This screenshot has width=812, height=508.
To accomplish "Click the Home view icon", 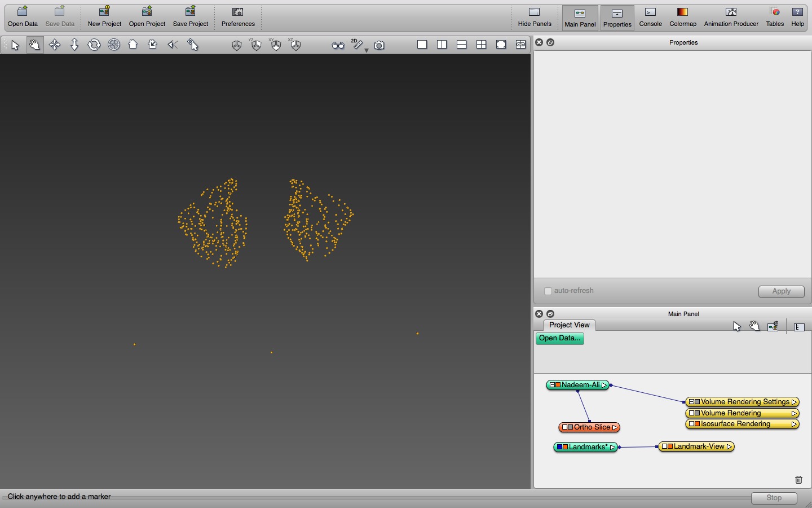I will coord(133,45).
